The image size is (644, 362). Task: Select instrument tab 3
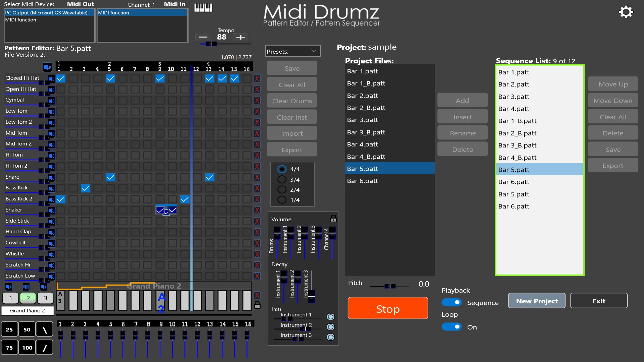pyautogui.click(x=45, y=298)
